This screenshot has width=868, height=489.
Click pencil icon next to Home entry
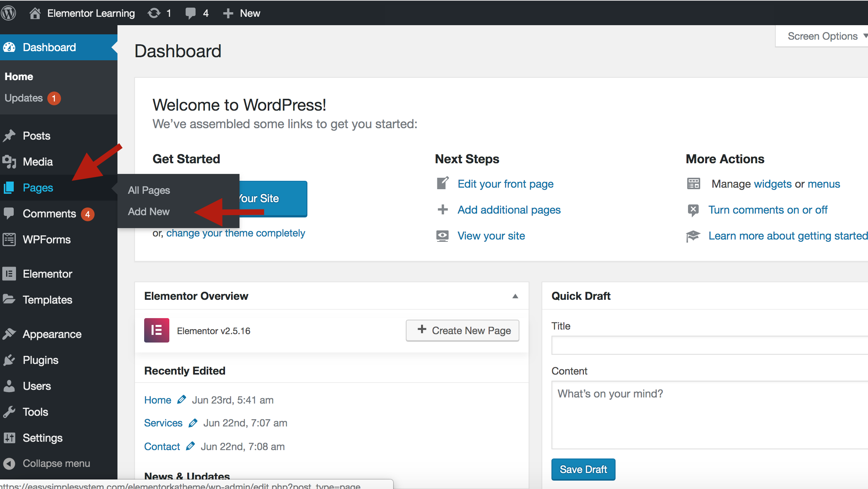click(182, 400)
